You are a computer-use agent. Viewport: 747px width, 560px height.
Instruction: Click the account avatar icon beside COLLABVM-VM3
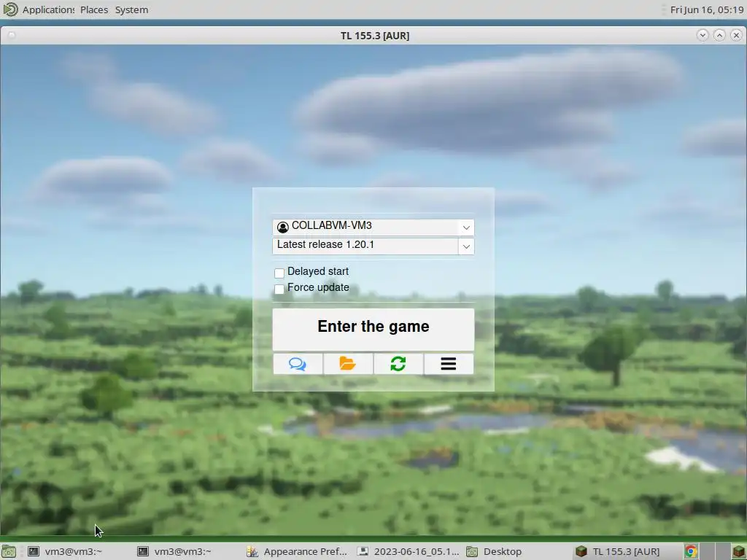coord(283,227)
